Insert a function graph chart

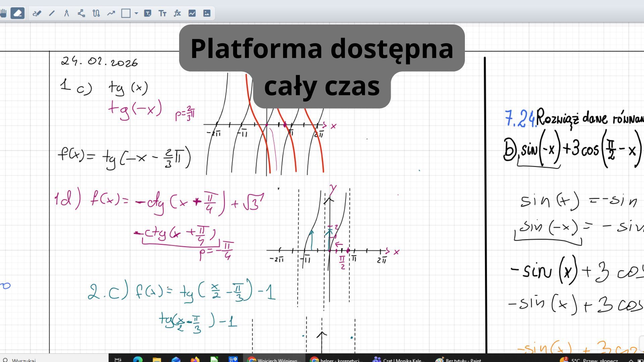pos(192,13)
